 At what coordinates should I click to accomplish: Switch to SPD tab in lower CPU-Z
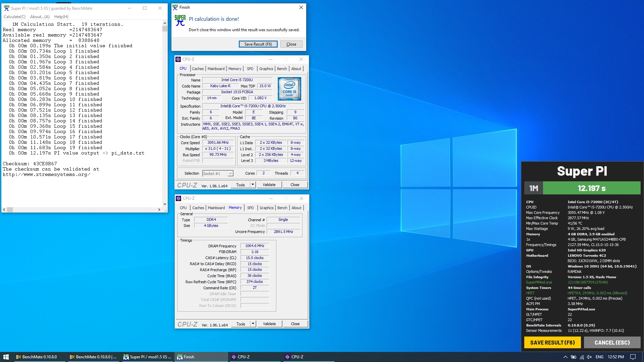pyautogui.click(x=251, y=208)
